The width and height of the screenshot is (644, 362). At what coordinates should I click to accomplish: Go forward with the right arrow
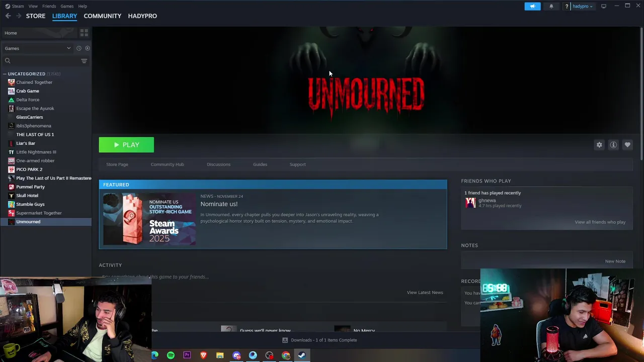[x=19, y=16]
